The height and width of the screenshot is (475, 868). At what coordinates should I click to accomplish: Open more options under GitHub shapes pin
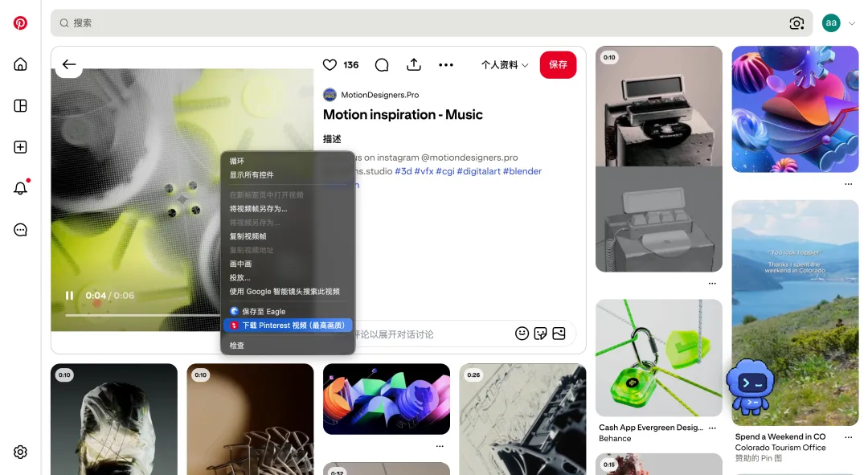(x=440, y=446)
